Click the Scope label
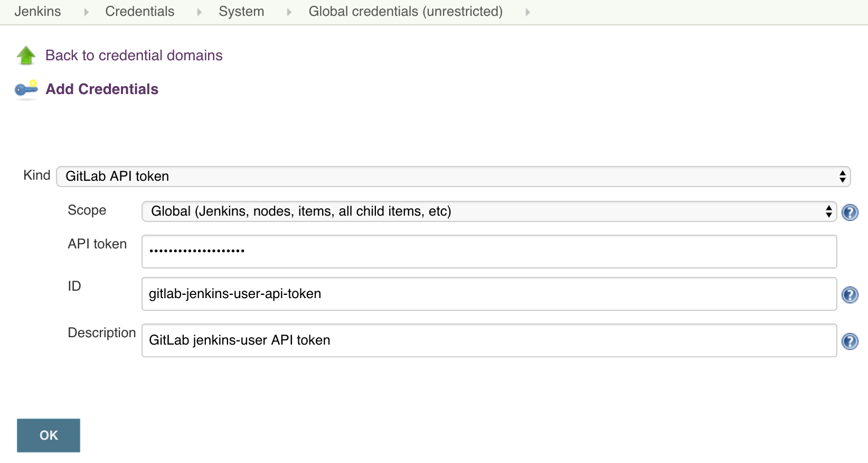 click(87, 210)
